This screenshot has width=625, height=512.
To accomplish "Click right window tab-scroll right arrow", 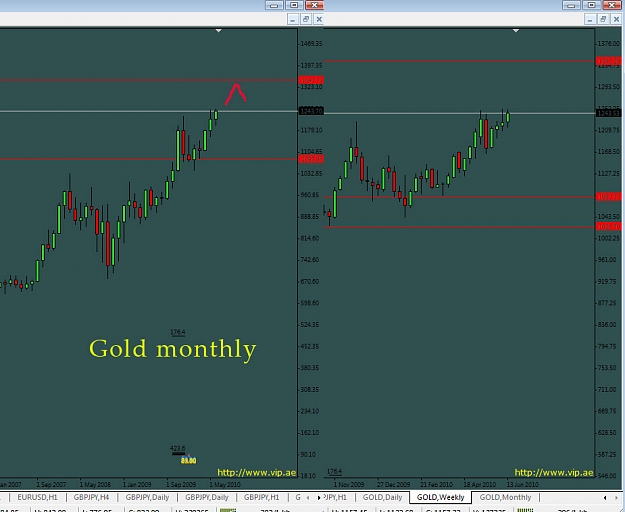I will 616,498.
